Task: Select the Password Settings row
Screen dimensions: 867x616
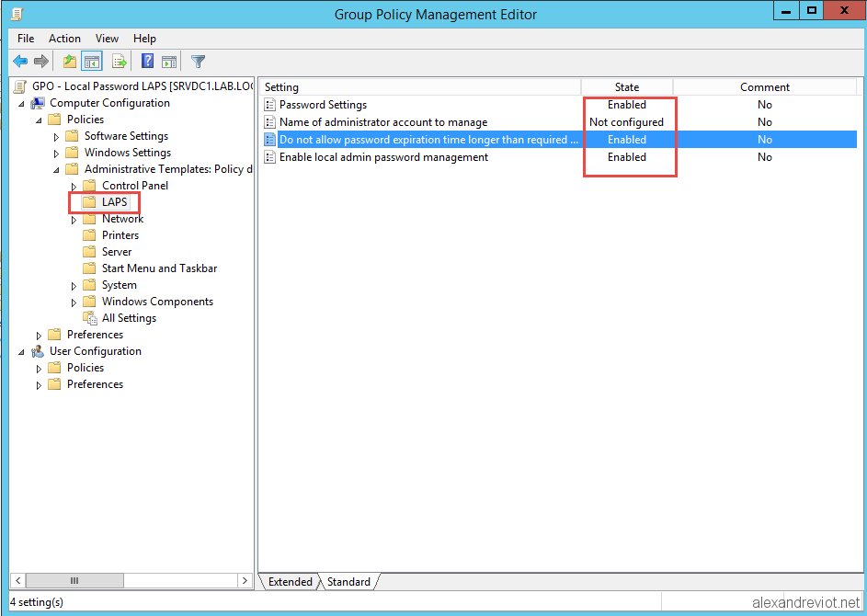Action: pos(560,105)
